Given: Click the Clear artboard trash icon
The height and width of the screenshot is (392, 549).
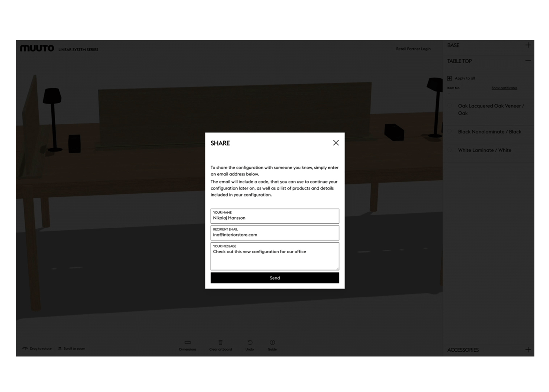Looking at the screenshot, I should click(220, 342).
